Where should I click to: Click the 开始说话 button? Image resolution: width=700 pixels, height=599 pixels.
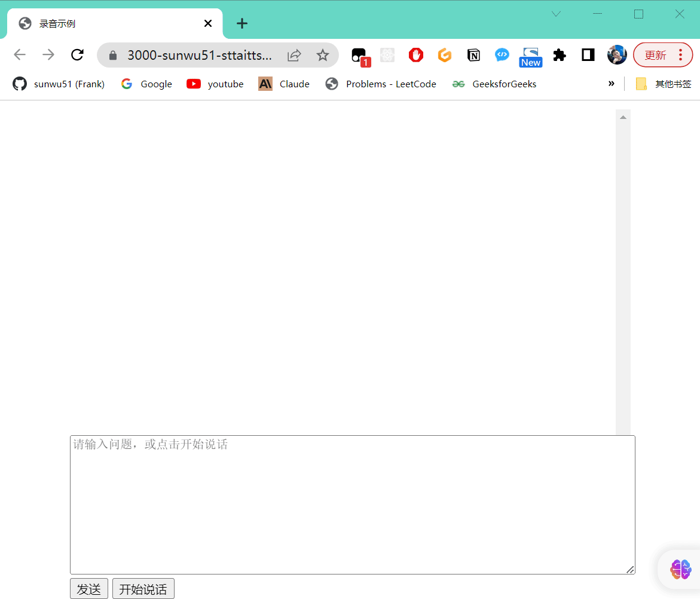(143, 588)
